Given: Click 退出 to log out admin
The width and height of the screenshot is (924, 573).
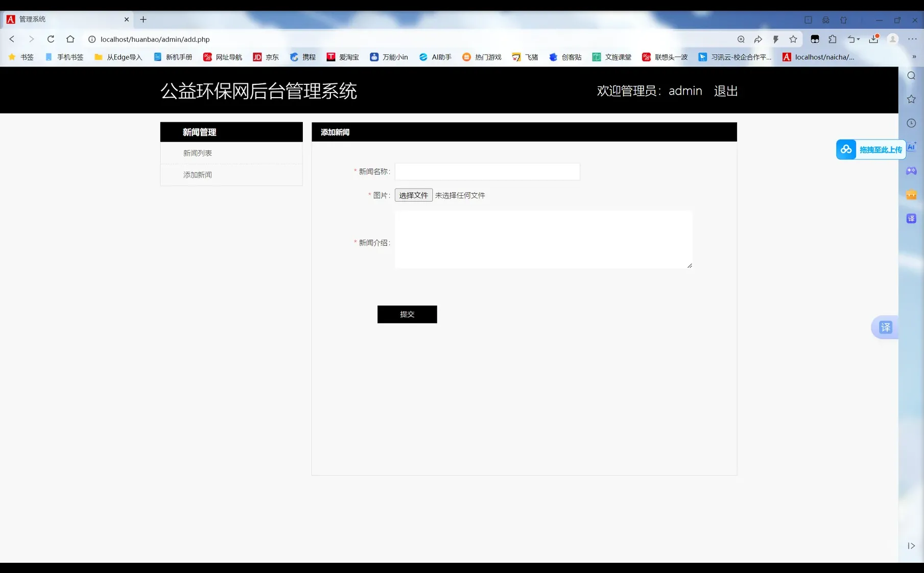Looking at the screenshot, I should coord(725,91).
